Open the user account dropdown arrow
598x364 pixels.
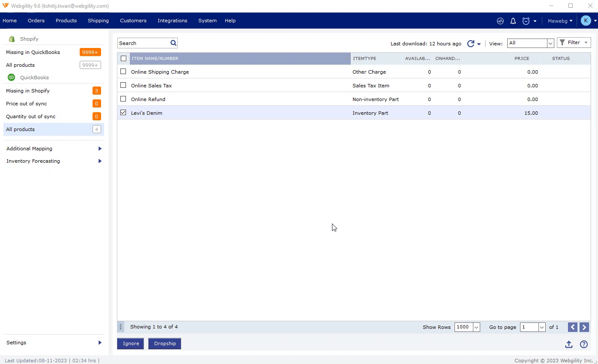[x=595, y=21]
